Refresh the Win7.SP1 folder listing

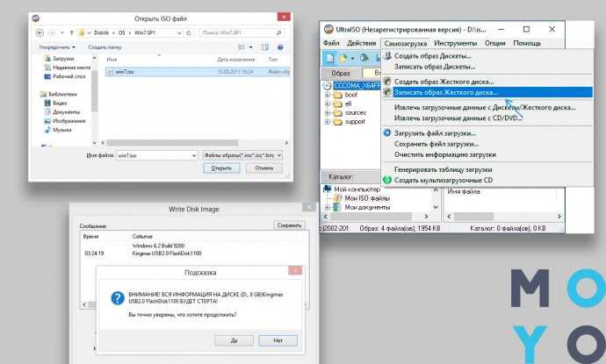click(x=189, y=33)
